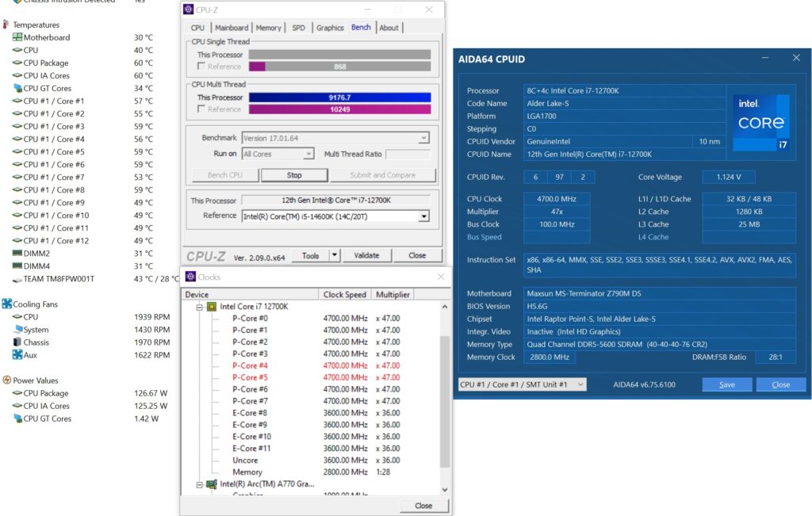Image resolution: width=812 pixels, height=516 pixels.
Task: Click the Chassis fan icon
Action: [17, 342]
